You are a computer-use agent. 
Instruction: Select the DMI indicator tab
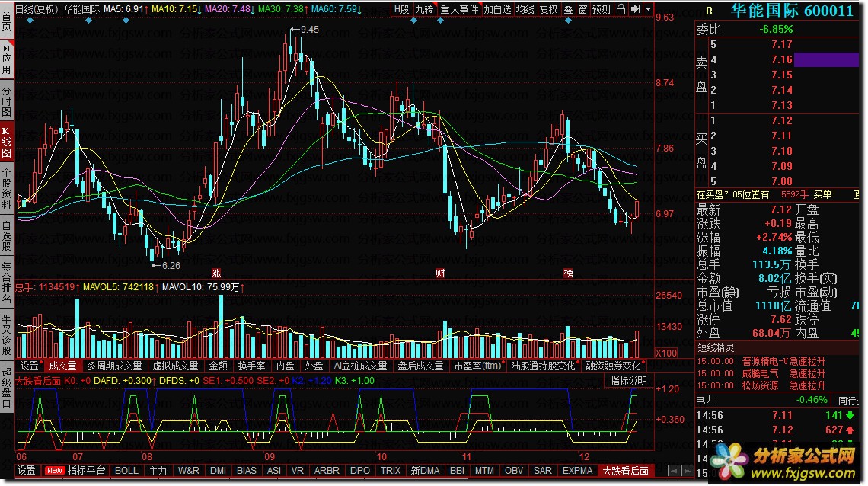[218, 471]
